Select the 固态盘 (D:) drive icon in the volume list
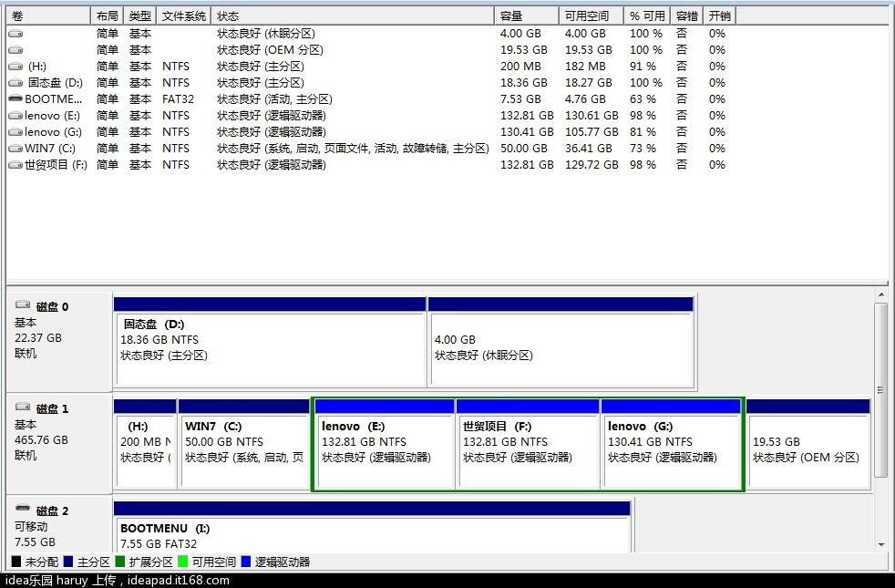This screenshot has width=895, height=588. point(16,83)
